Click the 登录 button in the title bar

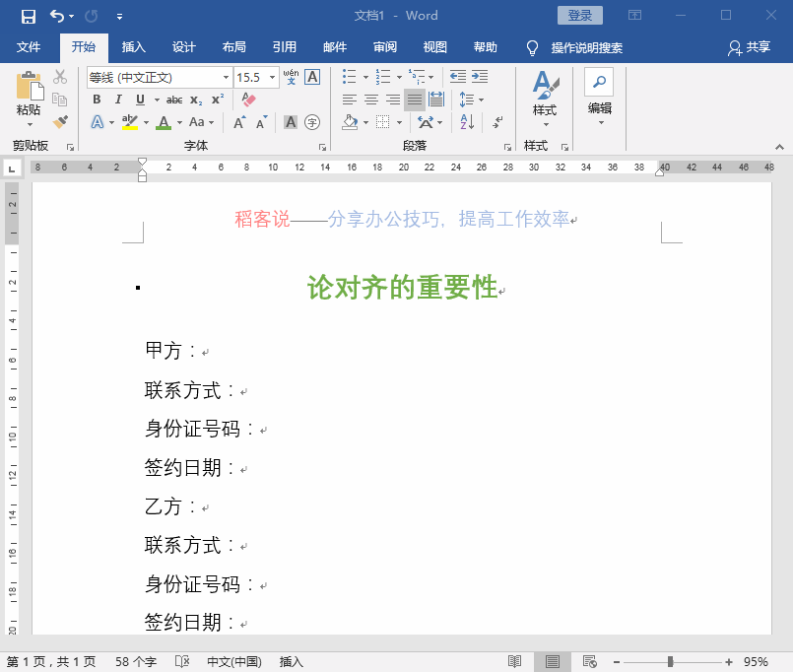(580, 15)
